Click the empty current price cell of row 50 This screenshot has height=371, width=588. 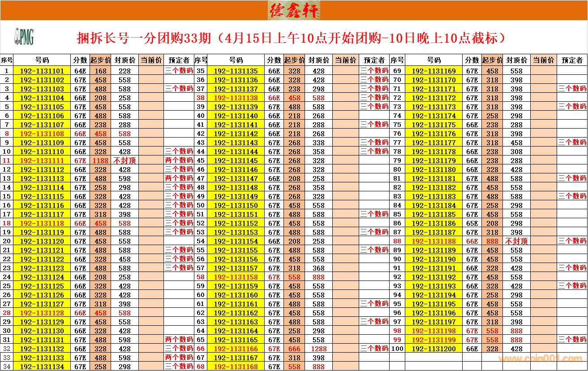point(345,205)
